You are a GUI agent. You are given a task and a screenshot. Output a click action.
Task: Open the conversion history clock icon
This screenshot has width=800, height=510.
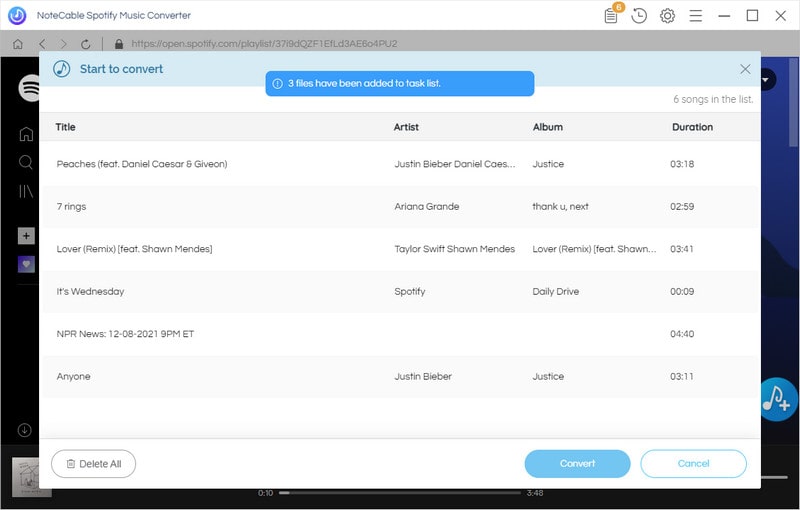click(639, 16)
